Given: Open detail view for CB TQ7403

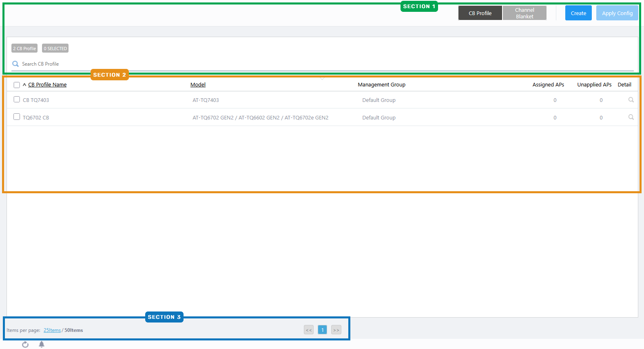Looking at the screenshot, I should pos(631,100).
